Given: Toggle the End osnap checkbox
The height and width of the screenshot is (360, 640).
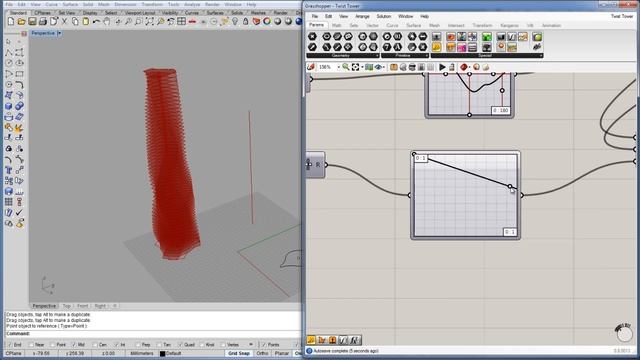Looking at the screenshot, I should click(10, 345).
